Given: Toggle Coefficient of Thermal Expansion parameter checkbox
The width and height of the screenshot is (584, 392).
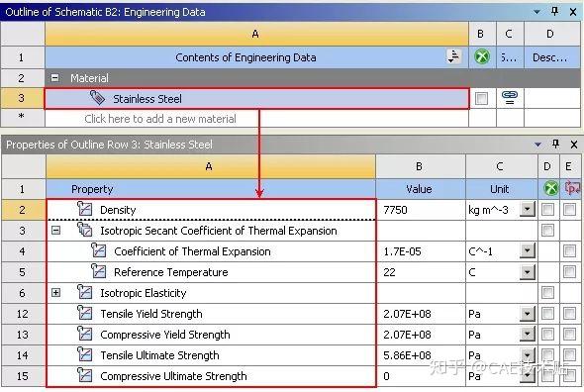Looking at the screenshot, I should (569, 250).
